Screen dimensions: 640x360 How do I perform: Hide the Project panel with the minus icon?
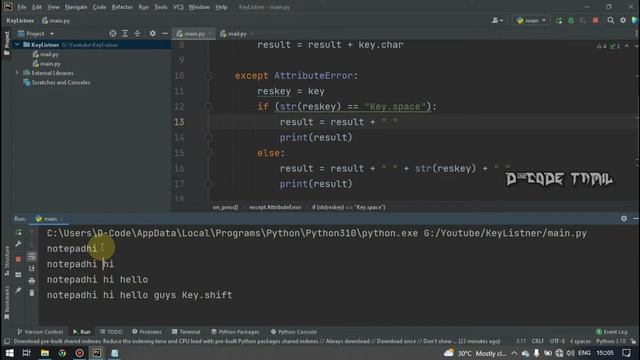[165, 33]
